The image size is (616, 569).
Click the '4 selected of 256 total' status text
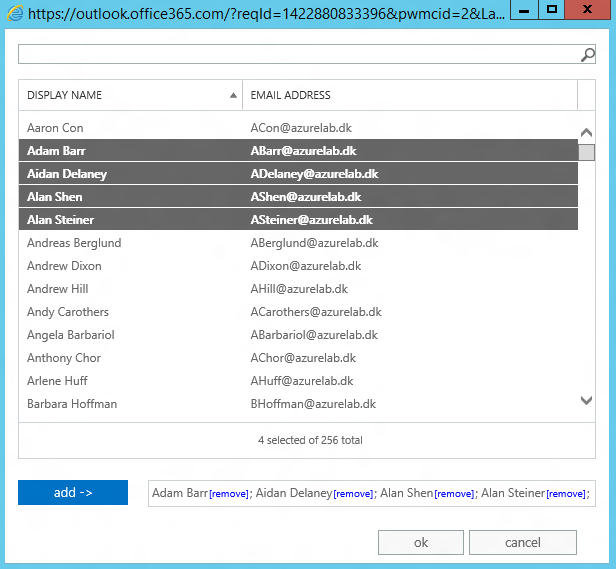tap(310, 440)
